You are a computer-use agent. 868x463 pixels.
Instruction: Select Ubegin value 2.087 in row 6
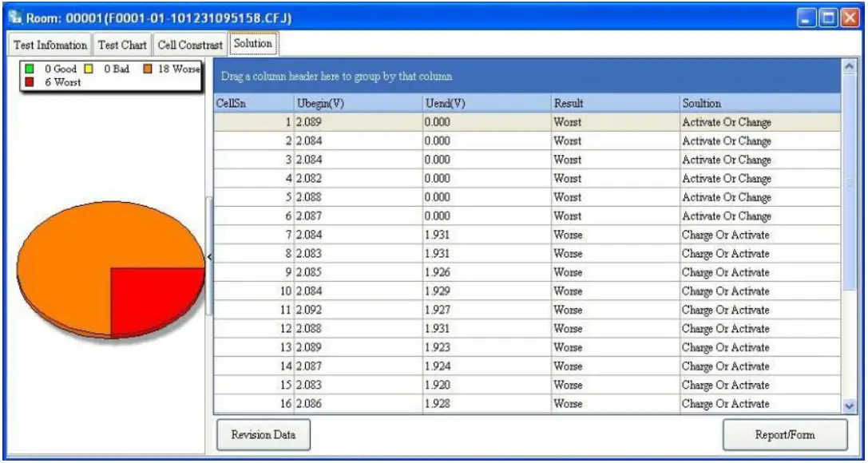click(310, 216)
